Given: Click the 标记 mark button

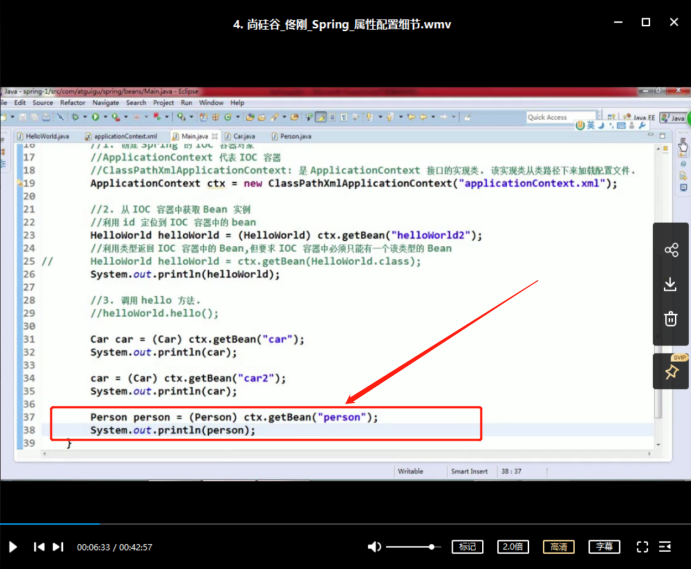Looking at the screenshot, I should click(467, 547).
